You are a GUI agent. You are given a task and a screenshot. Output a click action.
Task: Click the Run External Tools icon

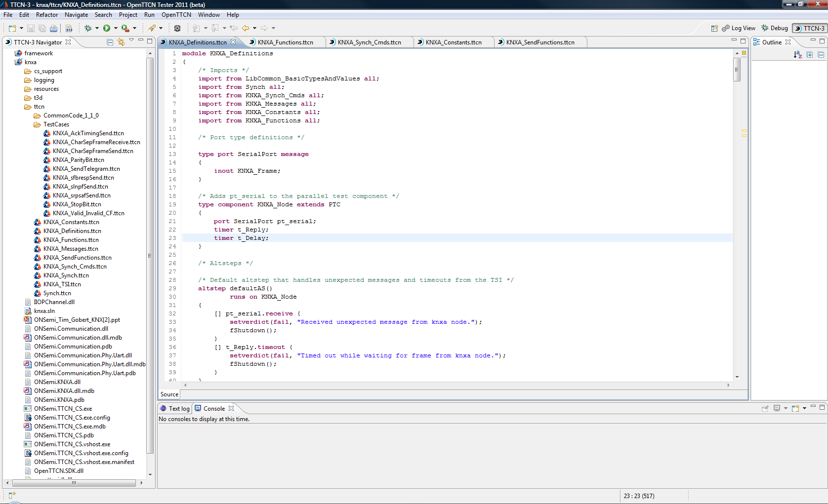[x=125, y=28]
